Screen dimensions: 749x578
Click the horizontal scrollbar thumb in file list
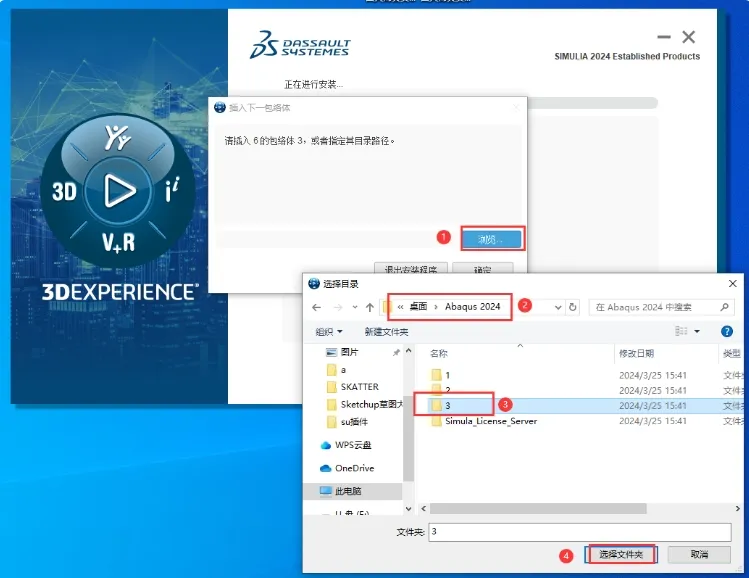click(538, 509)
